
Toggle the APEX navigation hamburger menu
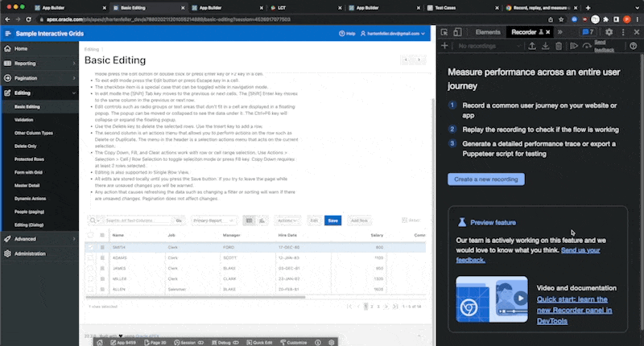tap(9, 34)
